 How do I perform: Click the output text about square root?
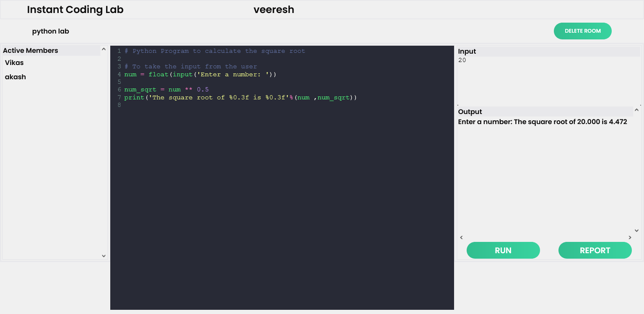coord(543,122)
